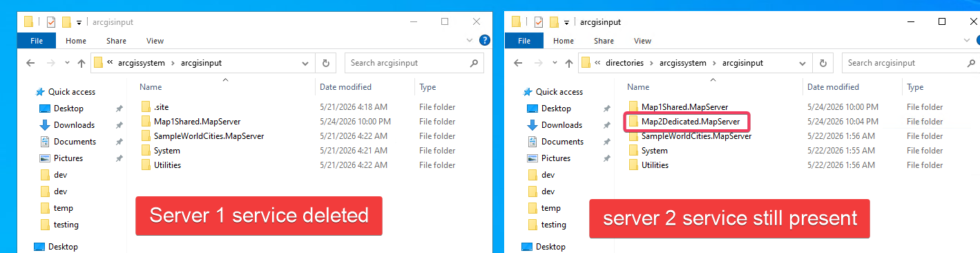Click arcgissystem breadcrumb in right address bar

click(x=683, y=63)
